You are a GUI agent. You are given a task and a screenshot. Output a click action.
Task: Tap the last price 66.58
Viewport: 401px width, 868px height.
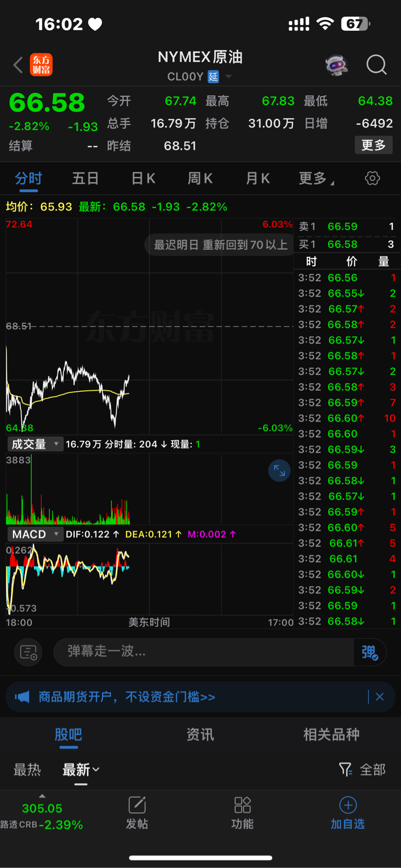47,102
